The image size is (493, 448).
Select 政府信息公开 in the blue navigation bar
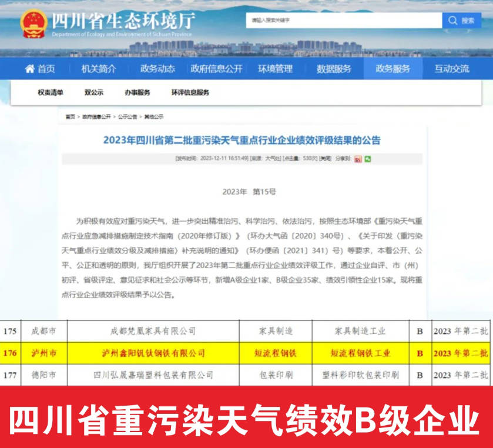click(216, 69)
